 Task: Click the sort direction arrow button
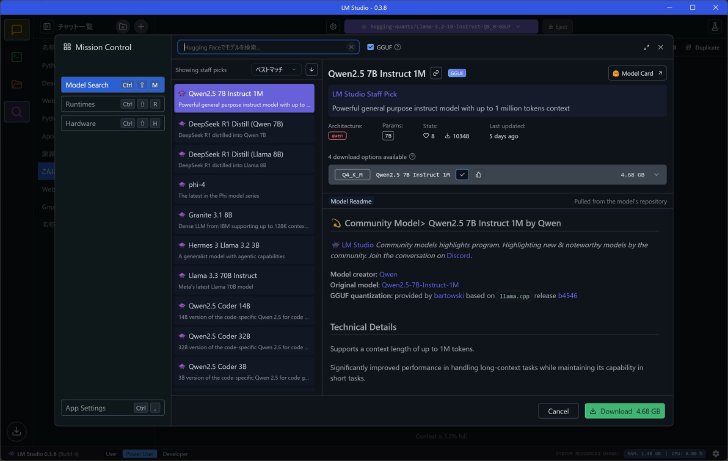(x=311, y=70)
